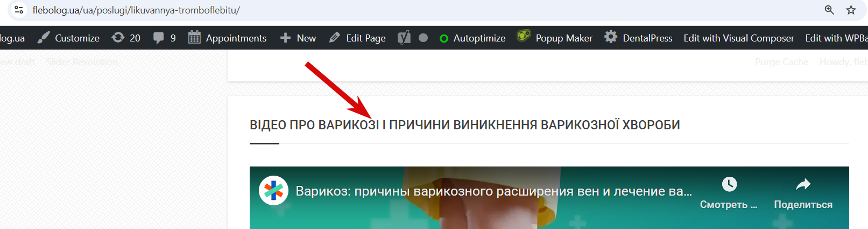
Task: Open Edit Page link
Action: click(366, 38)
